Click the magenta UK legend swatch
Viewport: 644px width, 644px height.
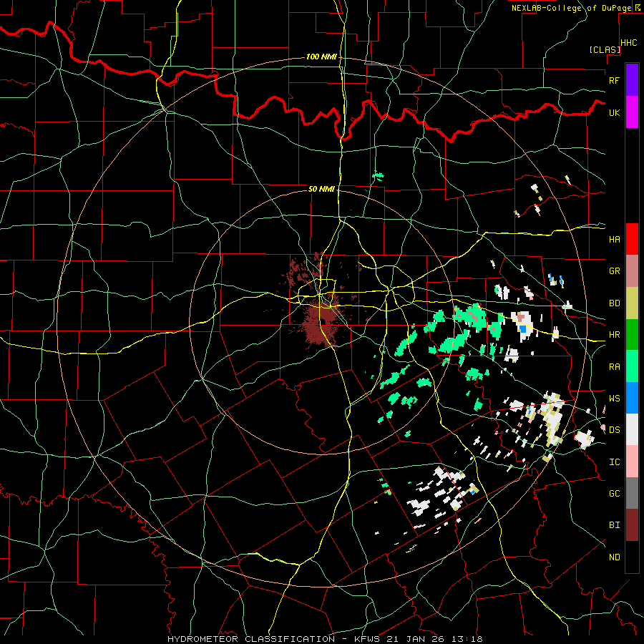pyautogui.click(x=632, y=112)
